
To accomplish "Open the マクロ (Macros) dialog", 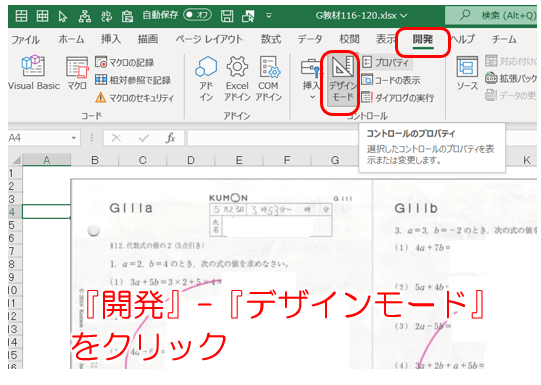I will (x=77, y=73).
